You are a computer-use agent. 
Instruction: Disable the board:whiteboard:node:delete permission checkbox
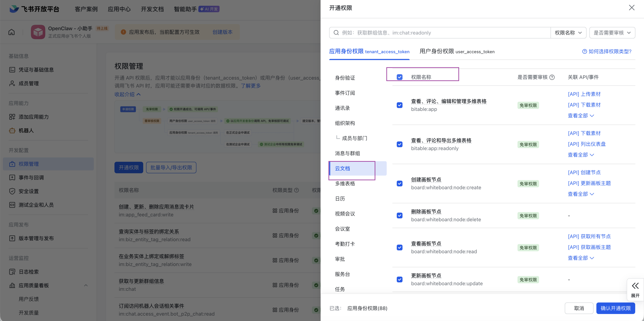click(x=399, y=215)
